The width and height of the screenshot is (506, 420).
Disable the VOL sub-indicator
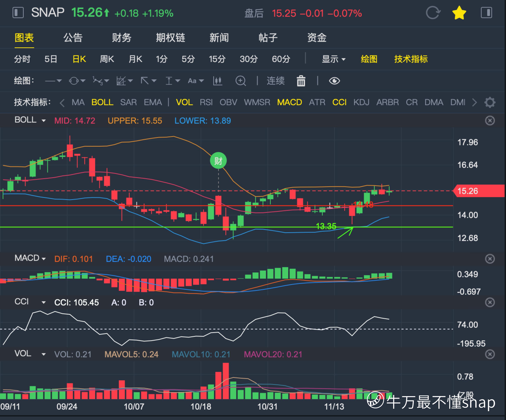(x=184, y=102)
